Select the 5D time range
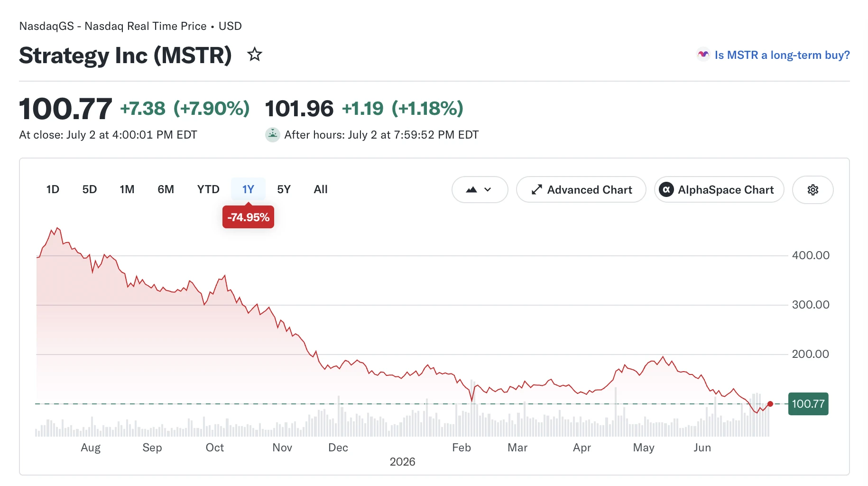 (x=89, y=189)
